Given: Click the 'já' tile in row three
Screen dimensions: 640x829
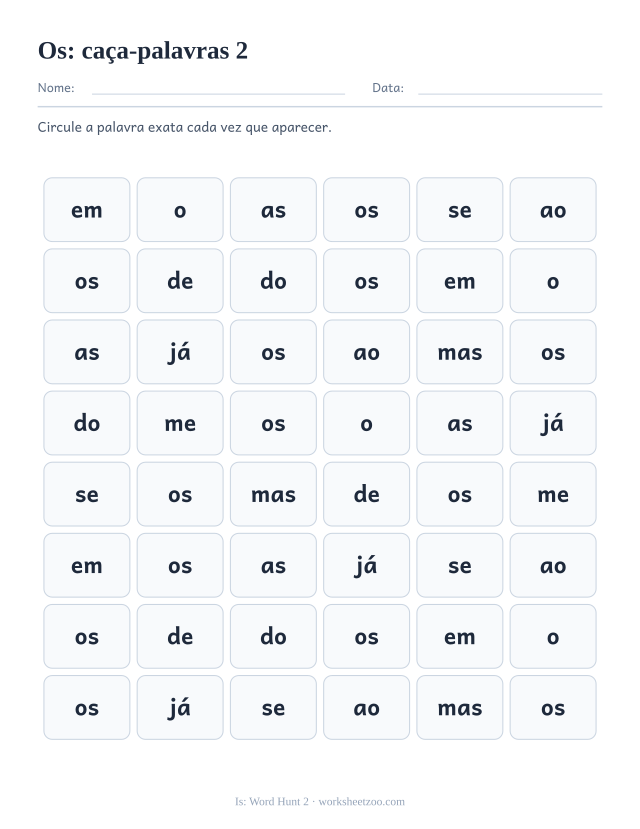Looking at the screenshot, I should coord(180,352).
